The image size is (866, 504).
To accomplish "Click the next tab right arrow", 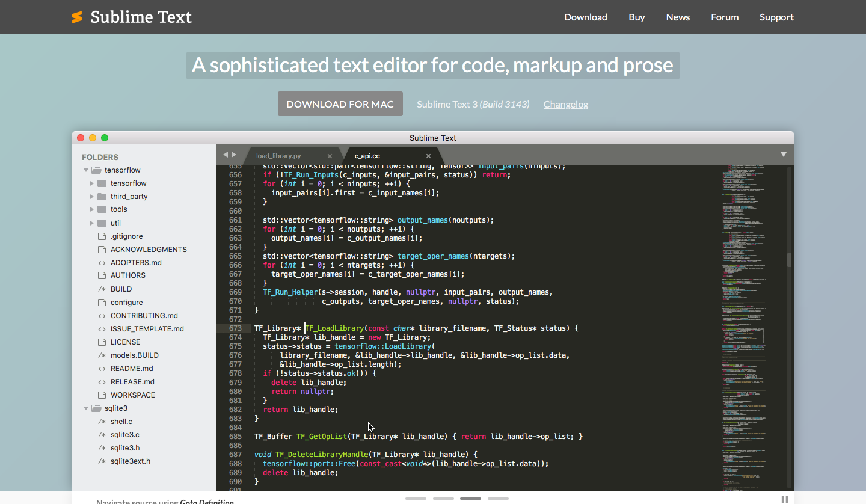I will point(234,155).
